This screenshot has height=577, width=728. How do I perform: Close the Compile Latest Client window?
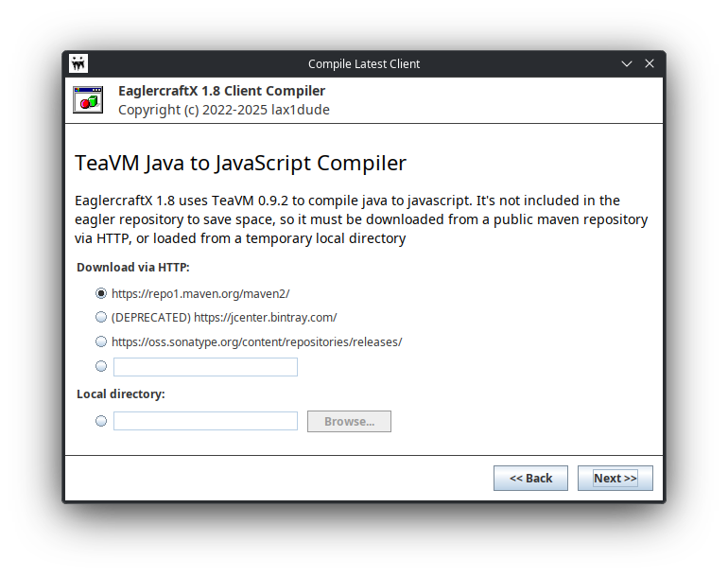[x=650, y=63]
